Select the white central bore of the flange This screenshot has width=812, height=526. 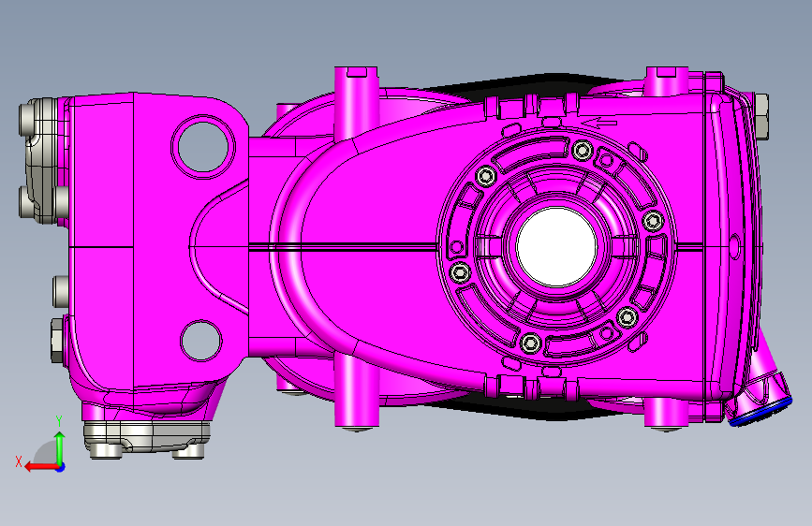[x=557, y=247]
